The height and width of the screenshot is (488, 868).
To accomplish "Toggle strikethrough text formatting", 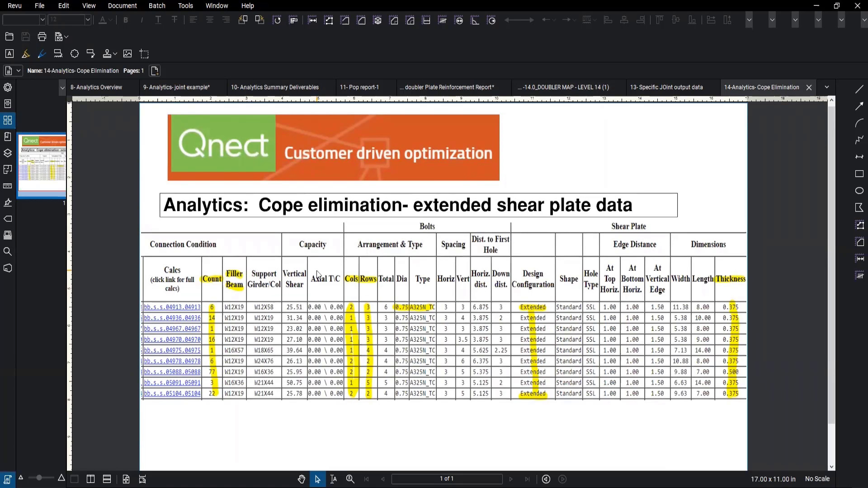I will click(175, 20).
